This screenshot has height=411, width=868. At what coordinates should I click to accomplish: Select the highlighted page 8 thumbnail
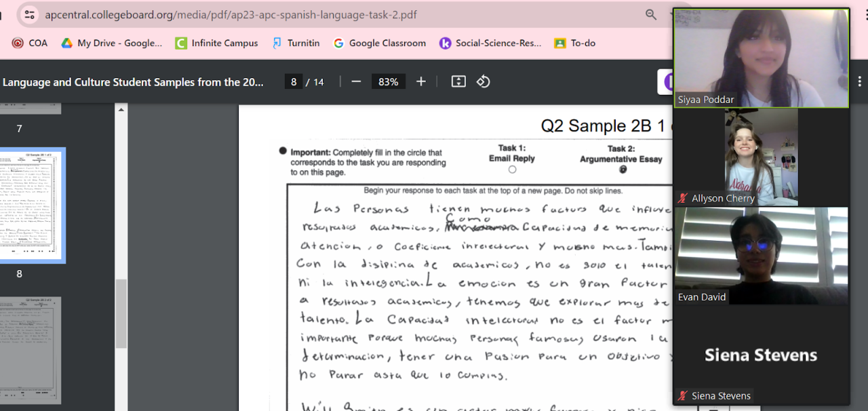tap(31, 205)
